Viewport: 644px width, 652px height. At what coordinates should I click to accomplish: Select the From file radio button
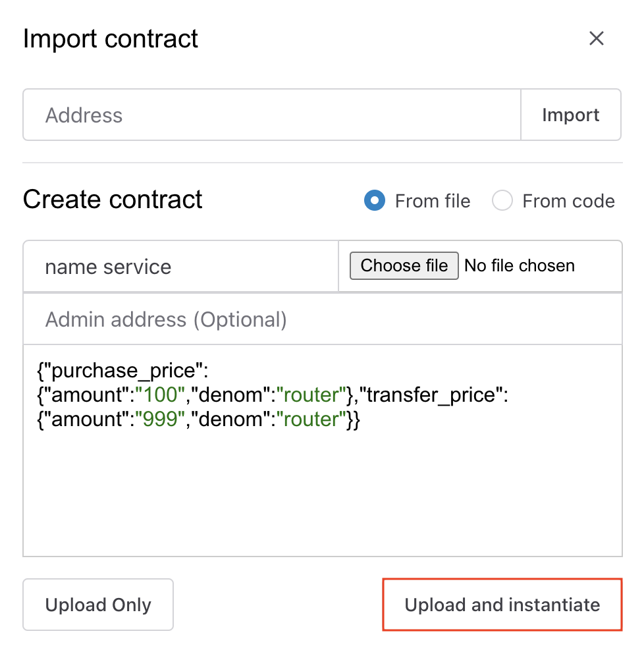(x=375, y=201)
